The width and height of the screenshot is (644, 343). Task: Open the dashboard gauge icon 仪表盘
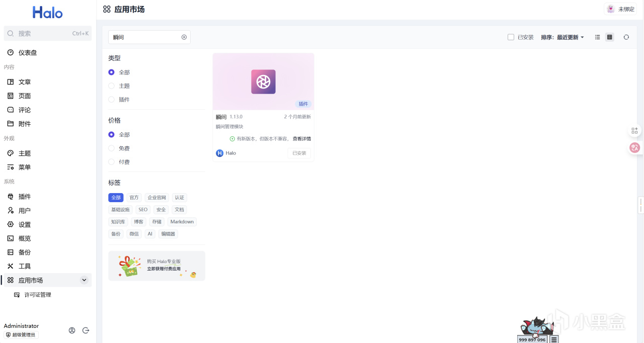[11, 52]
